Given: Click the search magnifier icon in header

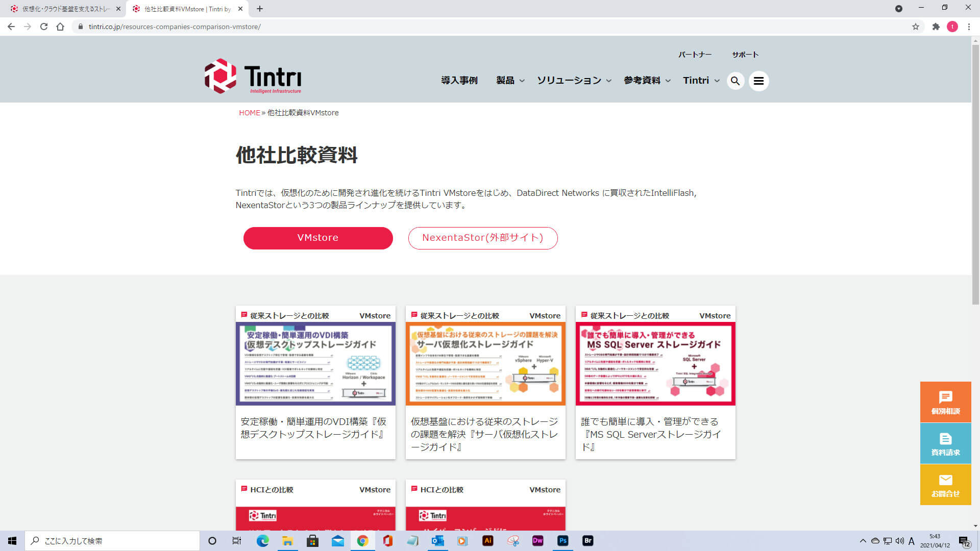Looking at the screenshot, I should point(735,81).
